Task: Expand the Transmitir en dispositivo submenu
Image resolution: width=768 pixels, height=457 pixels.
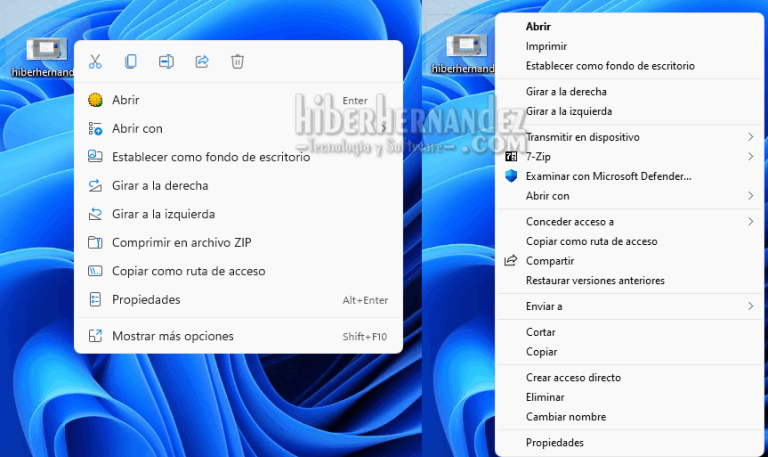Action: pyautogui.click(x=750, y=137)
